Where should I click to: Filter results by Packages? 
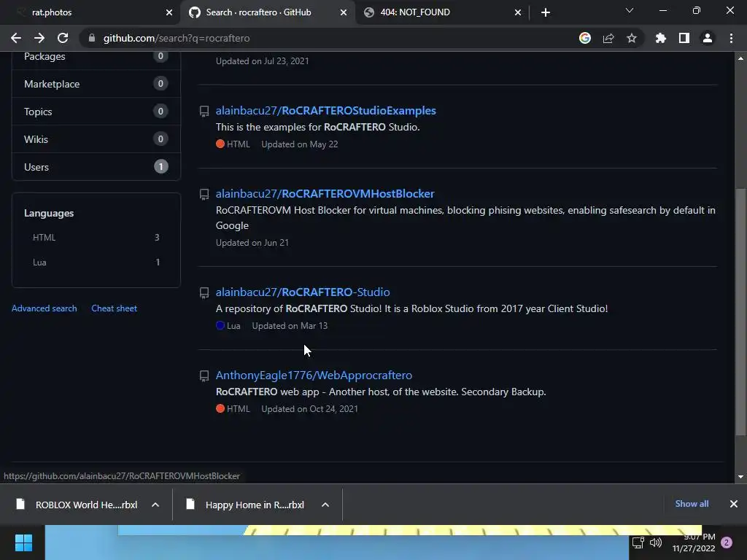coord(96,56)
